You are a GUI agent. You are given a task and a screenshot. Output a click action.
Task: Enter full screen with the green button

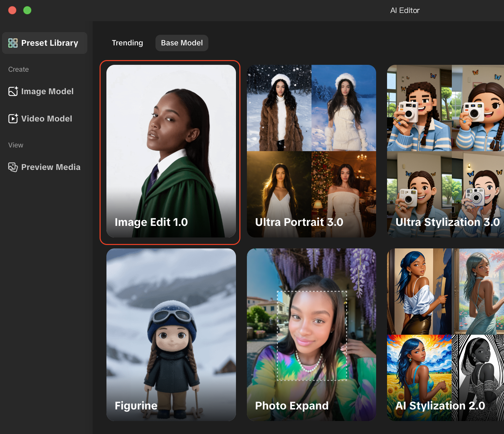(x=27, y=10)
